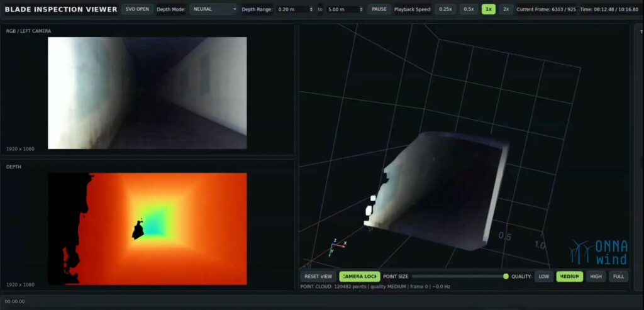Screen dimensions: 644x310
Task: Click the POINT SIZE slider handle
Action: pyautogui.click(x=506, y=276)
